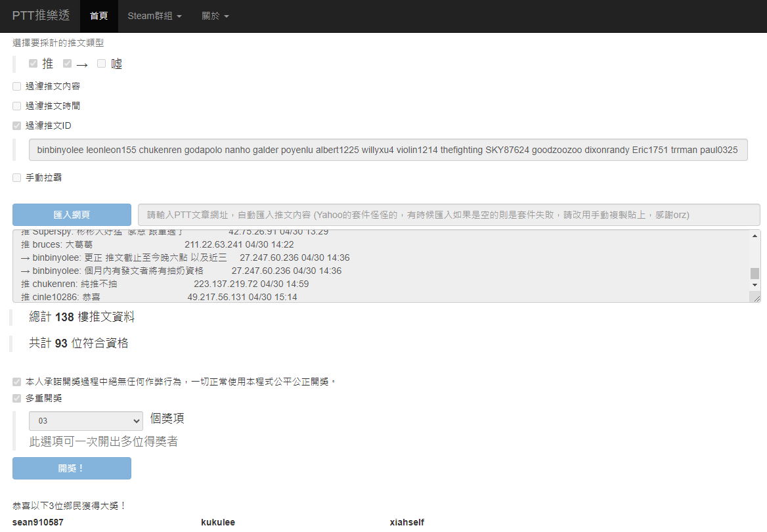Click the 總計 138 樓推文資料 text
Viewport: 767px width, 532px height.
(x=81, y=317)
